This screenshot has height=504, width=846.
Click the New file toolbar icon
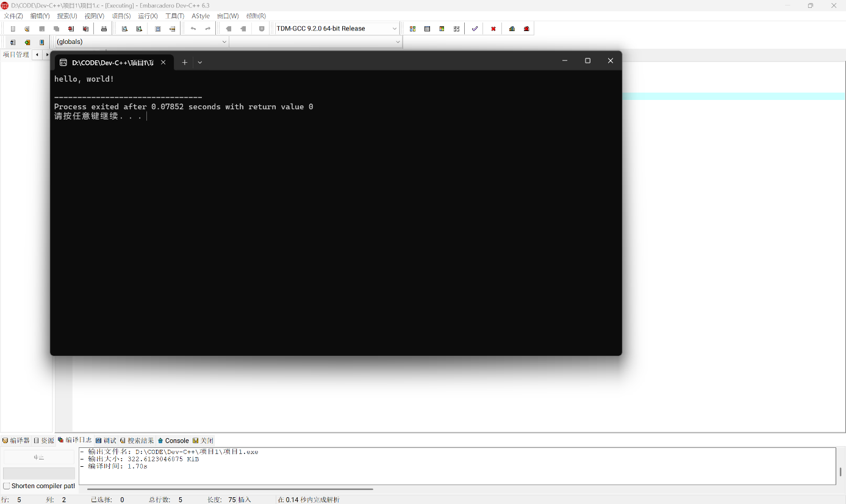[x=13, y=29]
